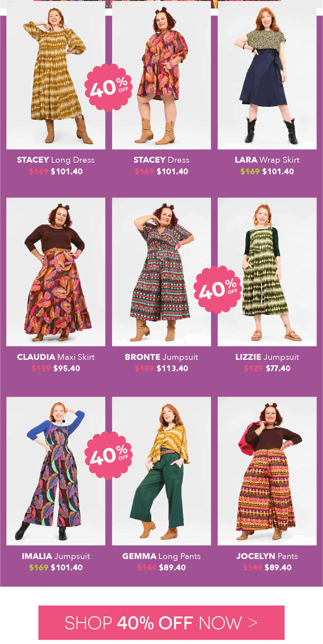View the CLAUDIA Maxi Skirt image
The width and height of the screenshot is (323, 644).
(x=56, y=272)
